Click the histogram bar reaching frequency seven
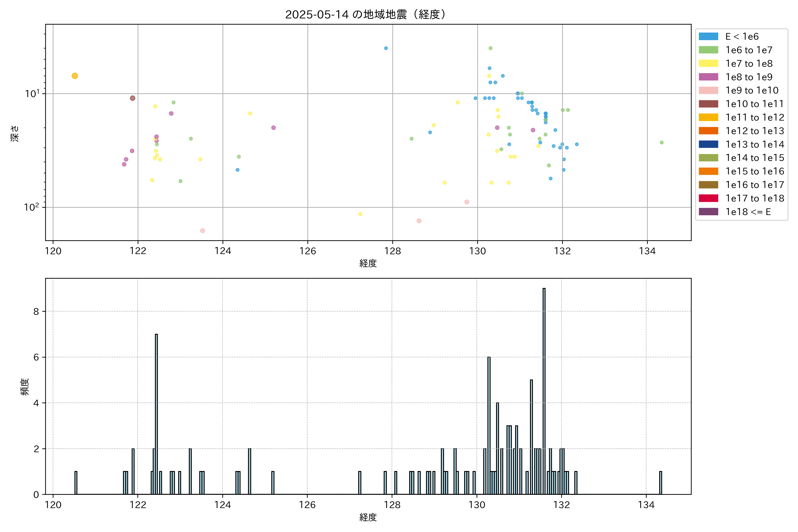This screenshot has width=798, height=532. tap(156, 414)
